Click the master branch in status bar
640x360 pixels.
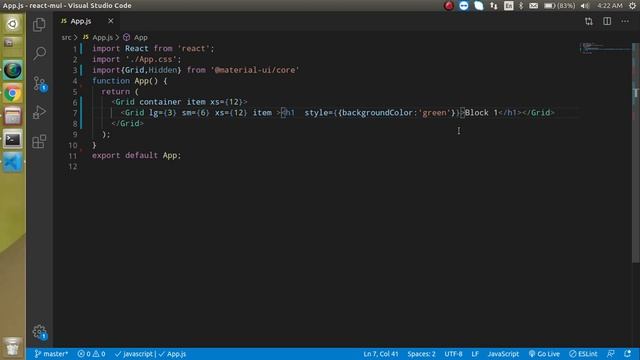[51, 354]
